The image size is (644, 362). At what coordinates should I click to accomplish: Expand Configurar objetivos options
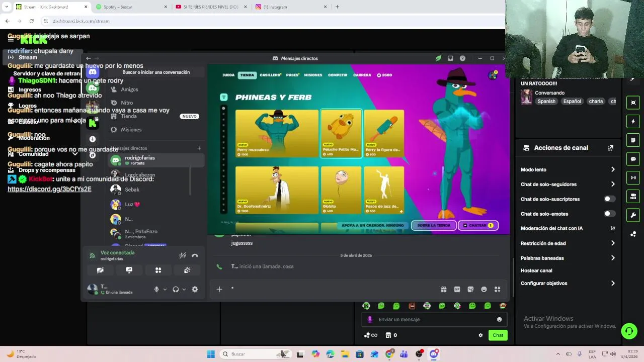coord(568,283)
